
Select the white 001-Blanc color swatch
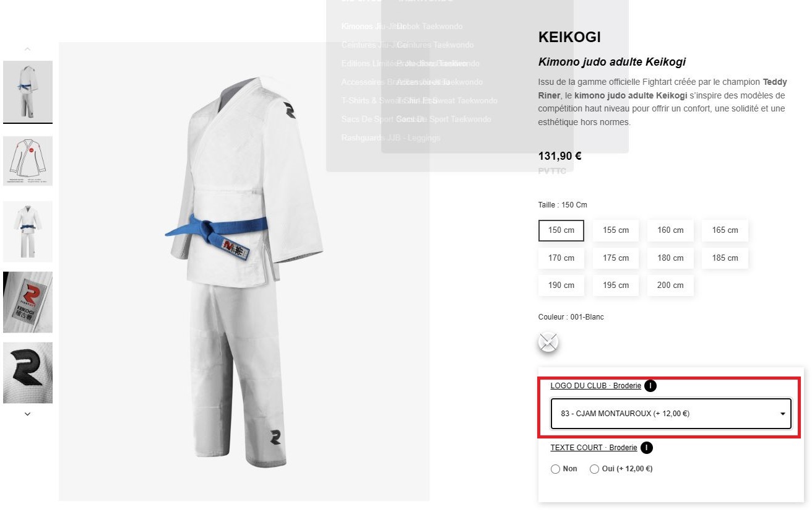(x=548, y=342)
